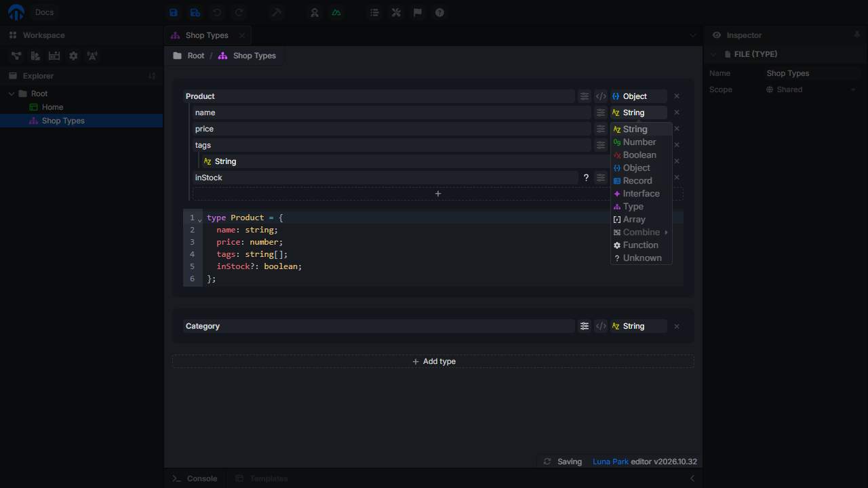Open the Scope Shared dropdown
This screenshot has height=488, width=868.
[811, 89]
